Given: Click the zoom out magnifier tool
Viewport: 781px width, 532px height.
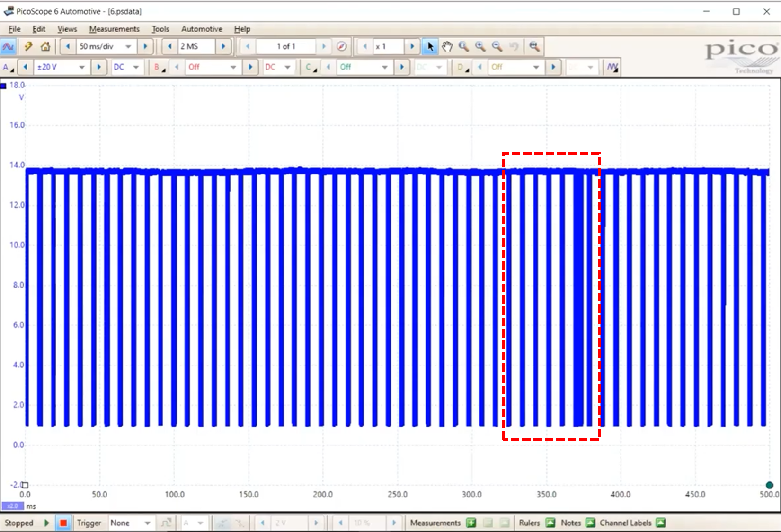Looking at the screenshot, I should point(497,46).
